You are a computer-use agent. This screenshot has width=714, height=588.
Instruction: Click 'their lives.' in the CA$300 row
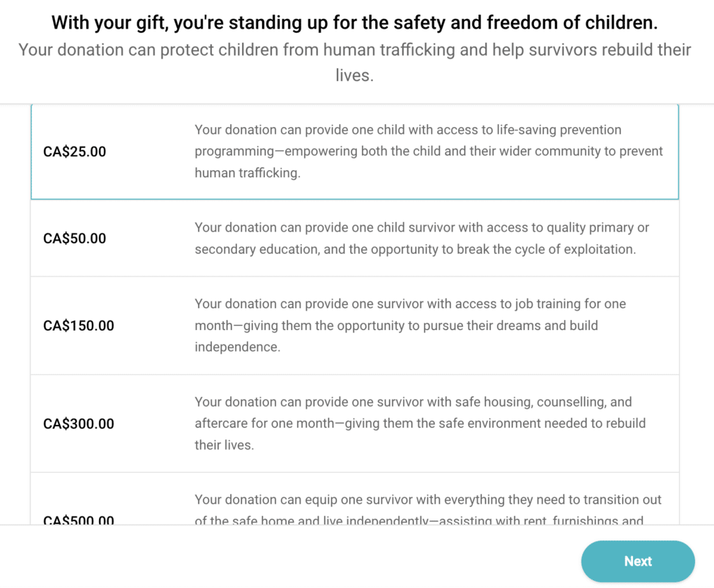224,444
